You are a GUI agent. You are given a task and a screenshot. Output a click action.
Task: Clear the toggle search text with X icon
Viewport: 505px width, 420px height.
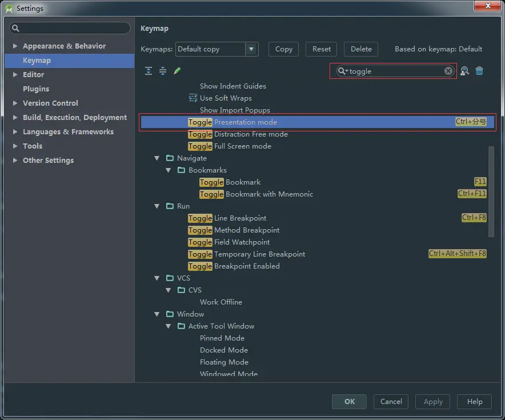pos(448,71)
